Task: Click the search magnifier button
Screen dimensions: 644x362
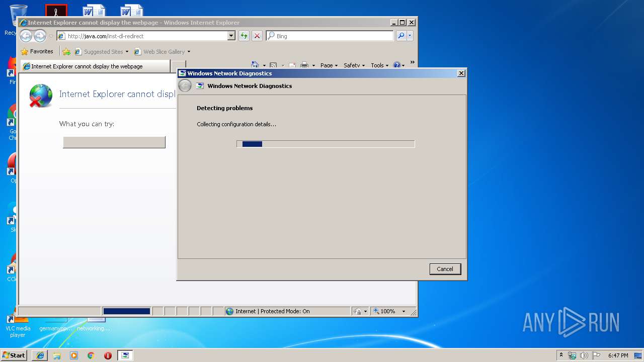Action: coord(401,36)
